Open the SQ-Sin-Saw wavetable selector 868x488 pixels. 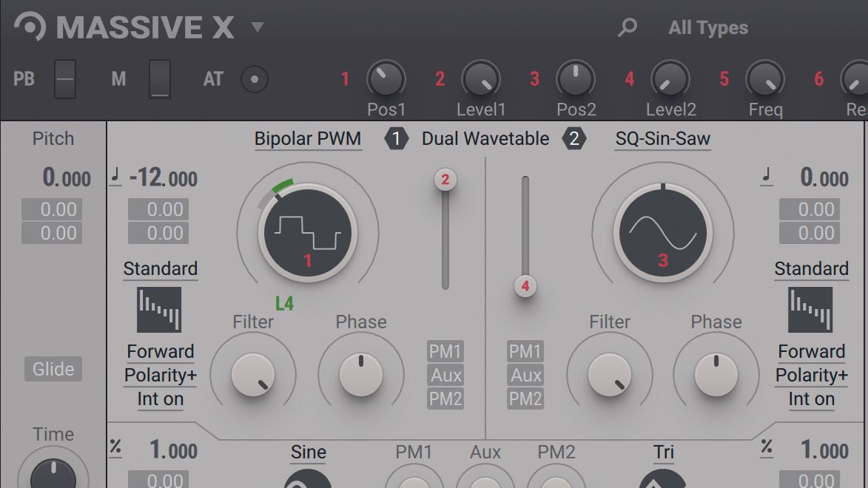(x=663, y=138)
